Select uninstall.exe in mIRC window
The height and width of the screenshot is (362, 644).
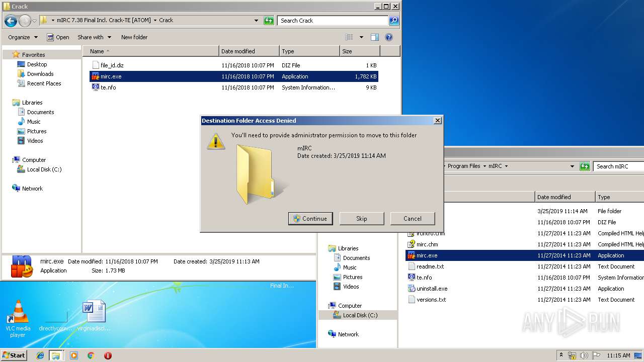coord(432,289)
